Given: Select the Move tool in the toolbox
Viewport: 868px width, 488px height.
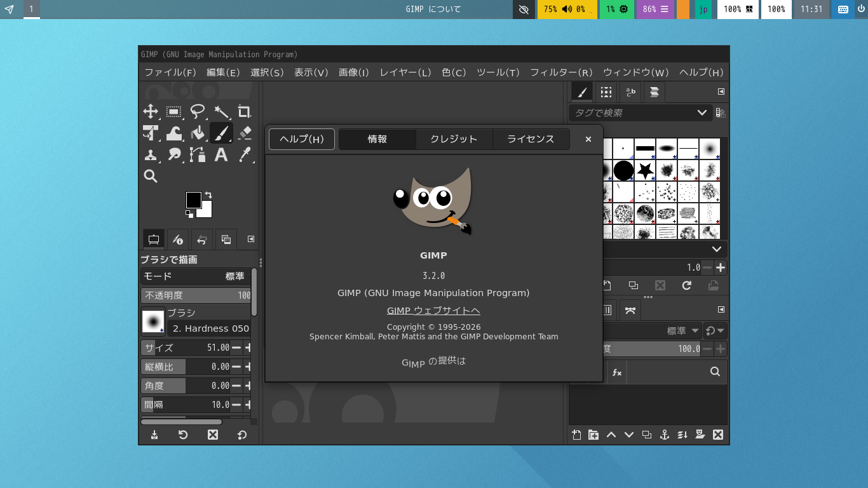Looking at the screenshot, I should point(151,112).
